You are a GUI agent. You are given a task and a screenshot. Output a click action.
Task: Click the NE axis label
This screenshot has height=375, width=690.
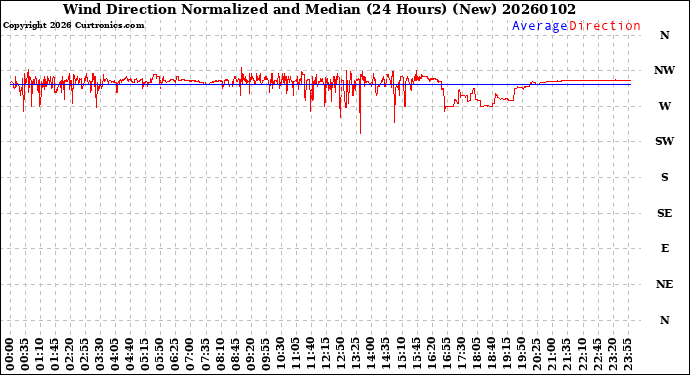(664, 284)
